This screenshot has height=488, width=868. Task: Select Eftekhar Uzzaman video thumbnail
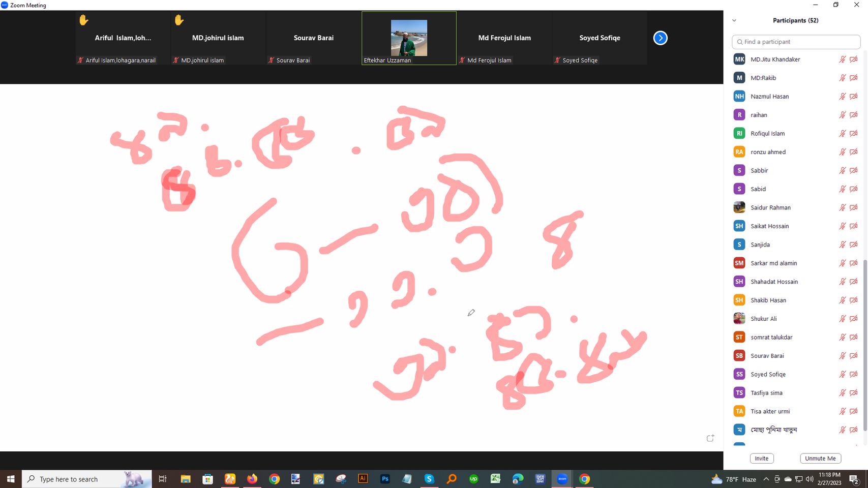pyautogui.click(x=409, y=38)
